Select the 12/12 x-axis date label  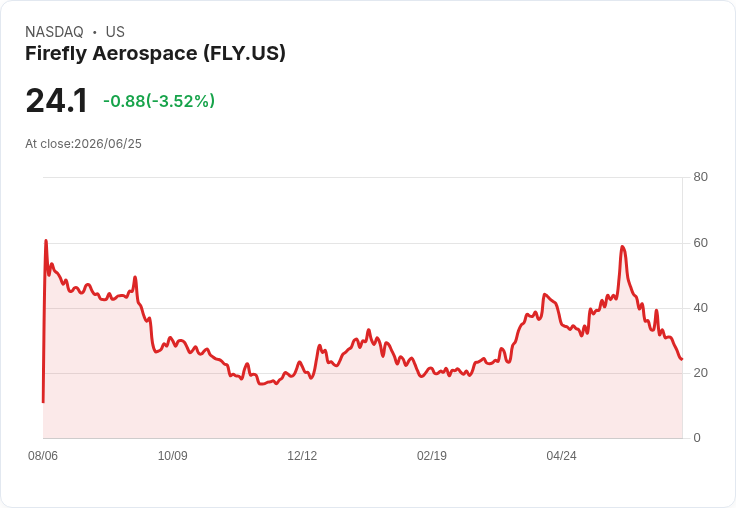coord(302,456)
